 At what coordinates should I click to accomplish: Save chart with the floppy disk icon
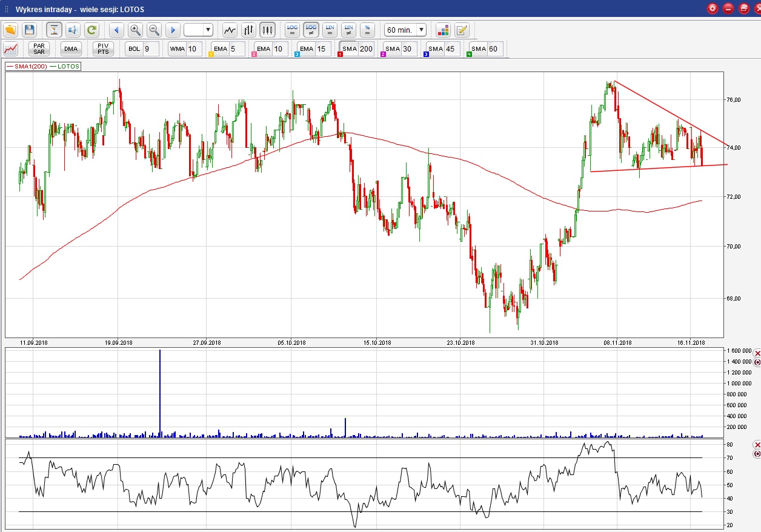click(x=29, y=30)
